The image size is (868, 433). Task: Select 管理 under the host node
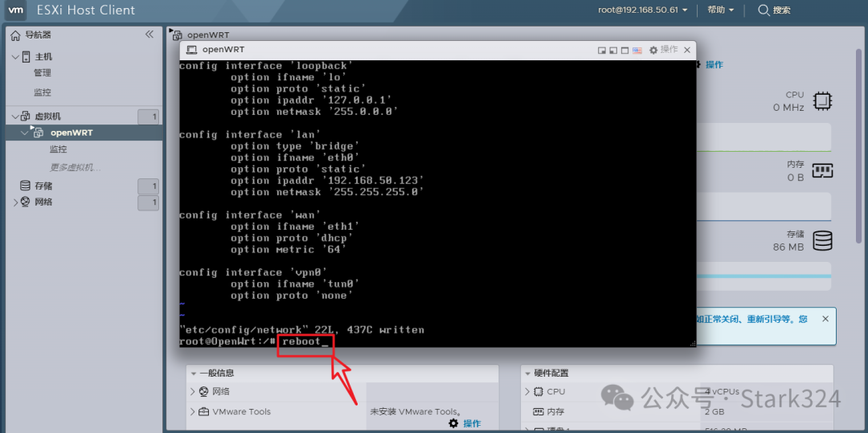click(42, 72)
